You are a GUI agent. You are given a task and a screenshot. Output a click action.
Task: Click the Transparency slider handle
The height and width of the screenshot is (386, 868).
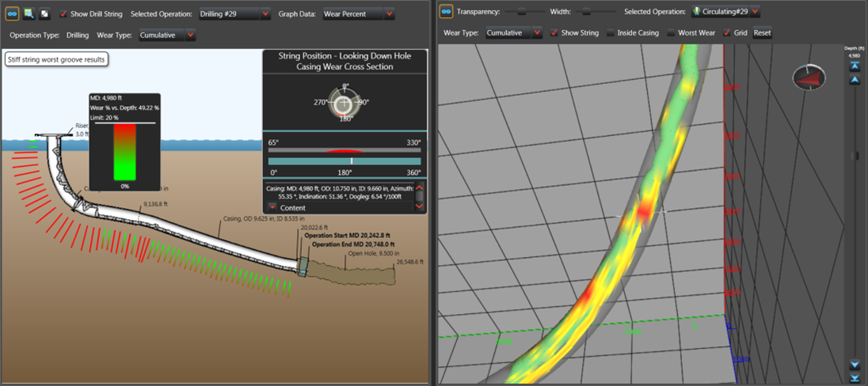[521, 12]
